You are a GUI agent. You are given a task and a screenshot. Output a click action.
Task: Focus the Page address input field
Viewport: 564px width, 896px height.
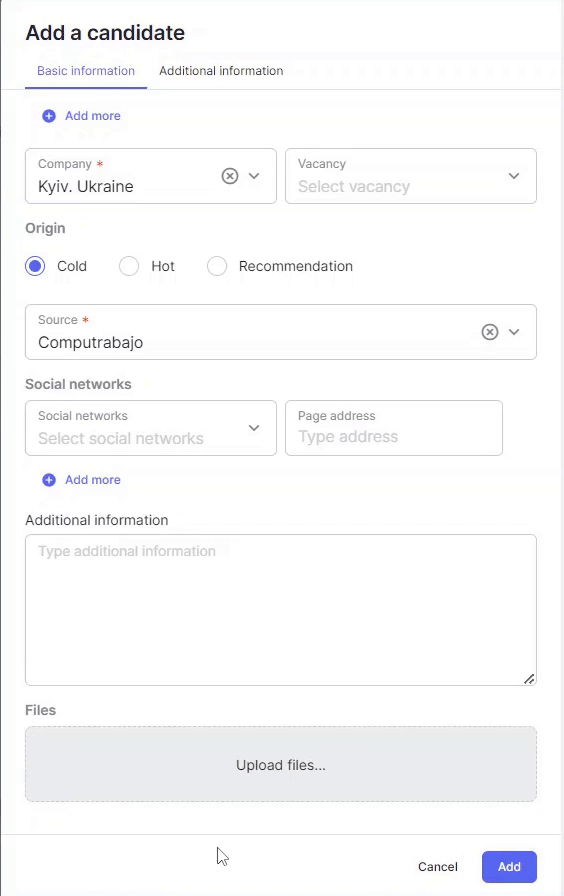394,428
